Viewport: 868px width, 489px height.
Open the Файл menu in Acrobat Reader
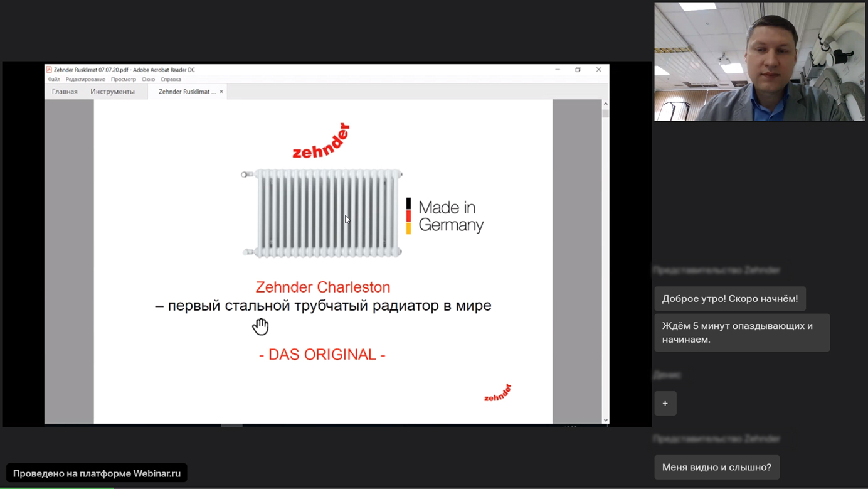[x=54, y=80]
